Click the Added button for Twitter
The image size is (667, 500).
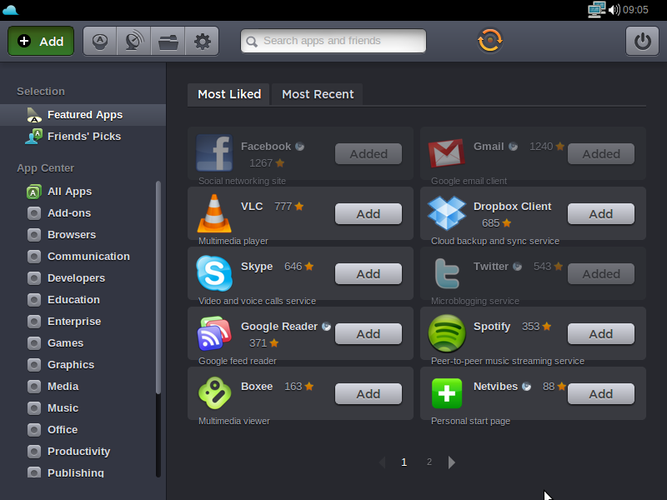pyautogui.click(x=601, y=274)
